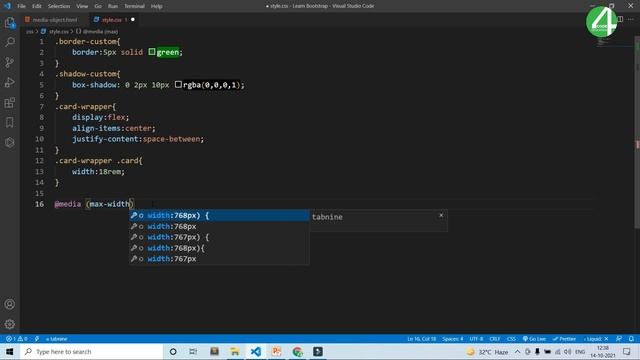The image size is (640, 360).
Task: Click the green color swatch on line 2
Action: pos(152,52)
